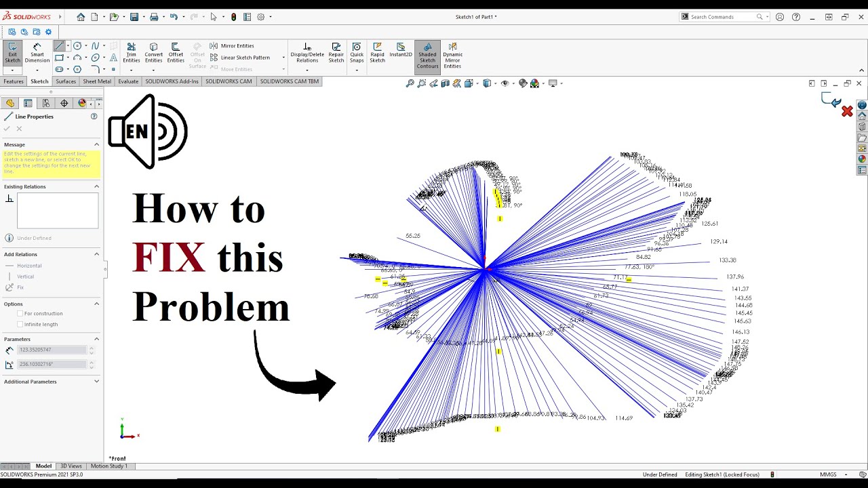Click the confirmation corner exit sketch arrow
Screen dimensions: 868x488
click(830, 100)
